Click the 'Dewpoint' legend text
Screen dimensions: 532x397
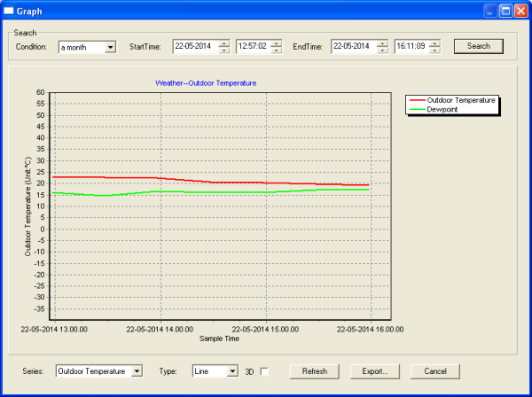point(442,110)
